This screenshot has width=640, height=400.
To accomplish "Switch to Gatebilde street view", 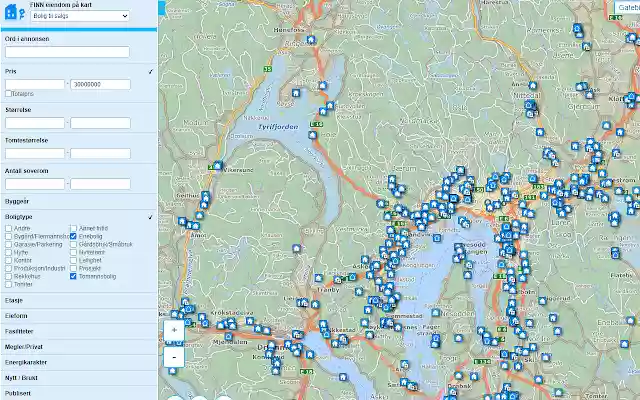I will 627,7.
